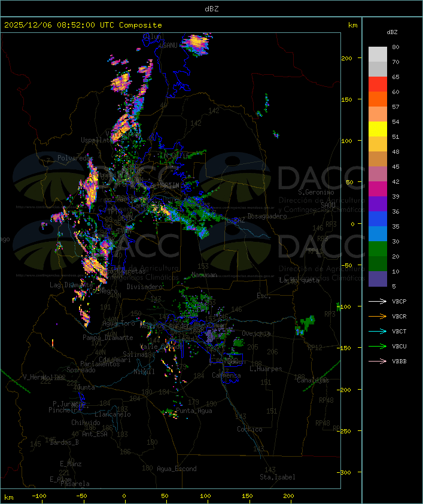Screen dimensions: 423x504
Task: Click the Pasarela place label
Action: pyautogui.click(x=75, y=484)
